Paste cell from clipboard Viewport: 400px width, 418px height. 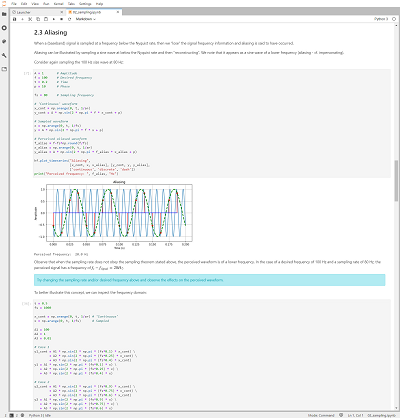coord(46,19)
